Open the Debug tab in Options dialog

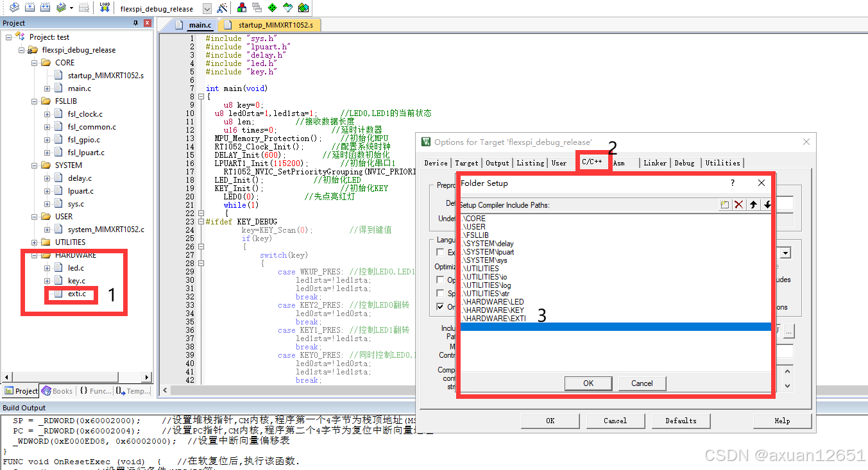tap(685, 163)
